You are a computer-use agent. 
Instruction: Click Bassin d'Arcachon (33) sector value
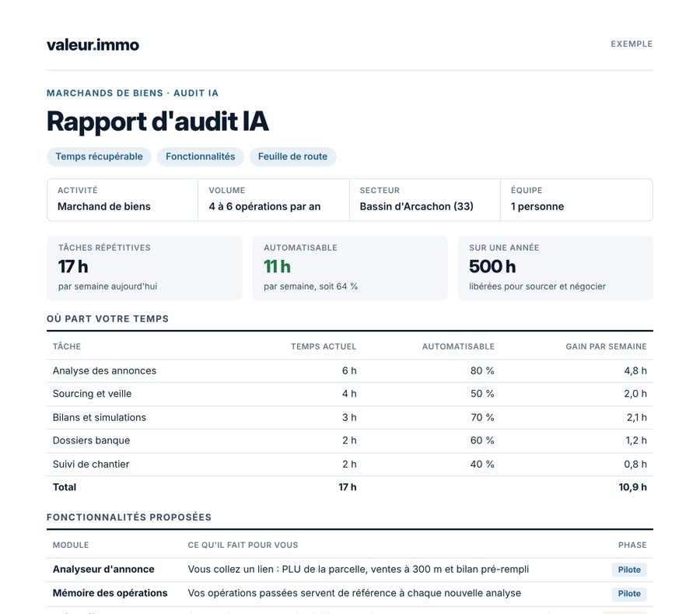pos(416,206)
